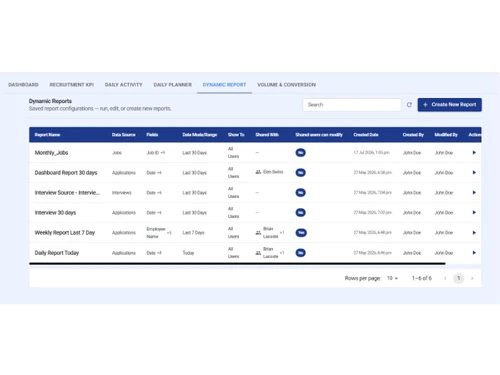
Task: Click the Date Mode/Range column header
Action: [200, 135]
